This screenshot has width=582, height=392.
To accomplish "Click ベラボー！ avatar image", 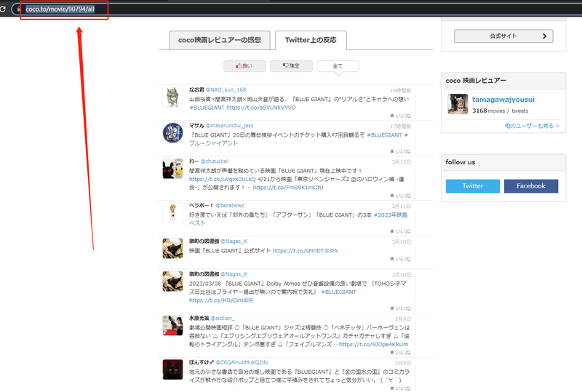I will 172,212.
